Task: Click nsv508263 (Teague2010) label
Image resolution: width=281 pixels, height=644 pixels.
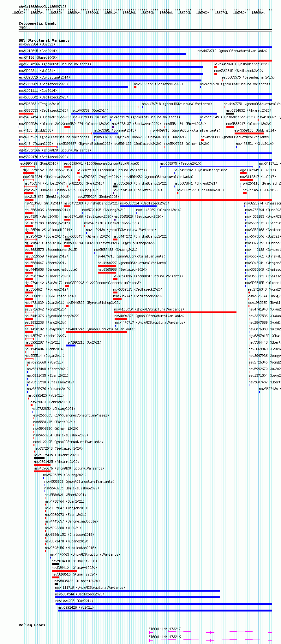Action: (x=40, y=104)
